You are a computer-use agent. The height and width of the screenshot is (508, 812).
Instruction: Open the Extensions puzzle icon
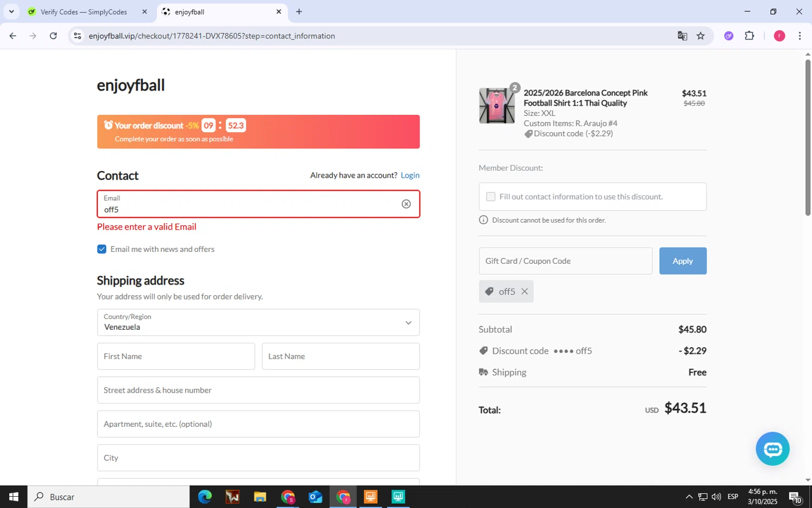[749, 36]
